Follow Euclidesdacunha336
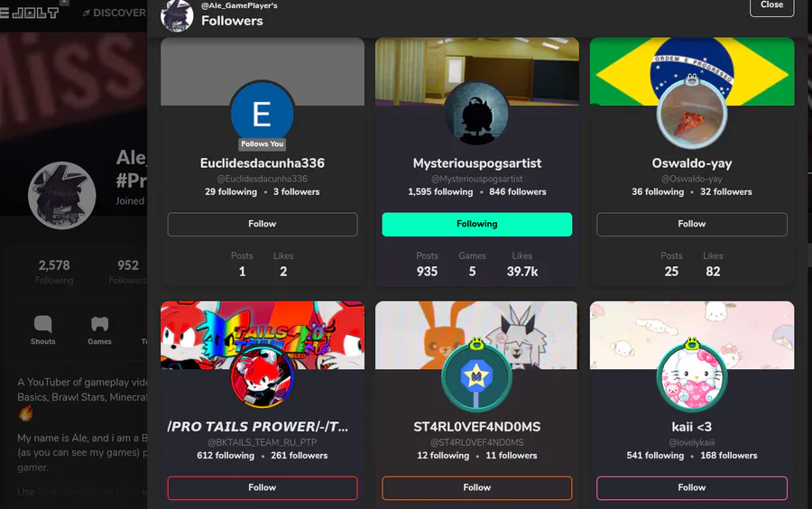 coord(262,224)
